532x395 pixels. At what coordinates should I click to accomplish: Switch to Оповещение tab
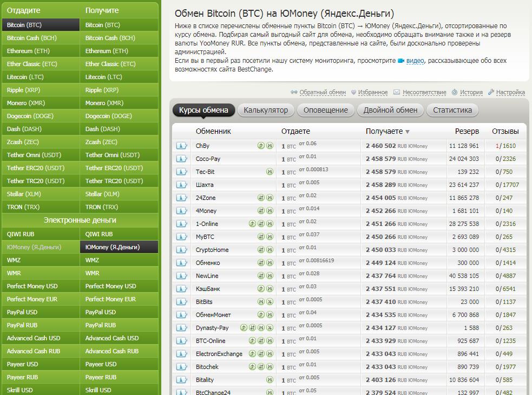(326, 110)
